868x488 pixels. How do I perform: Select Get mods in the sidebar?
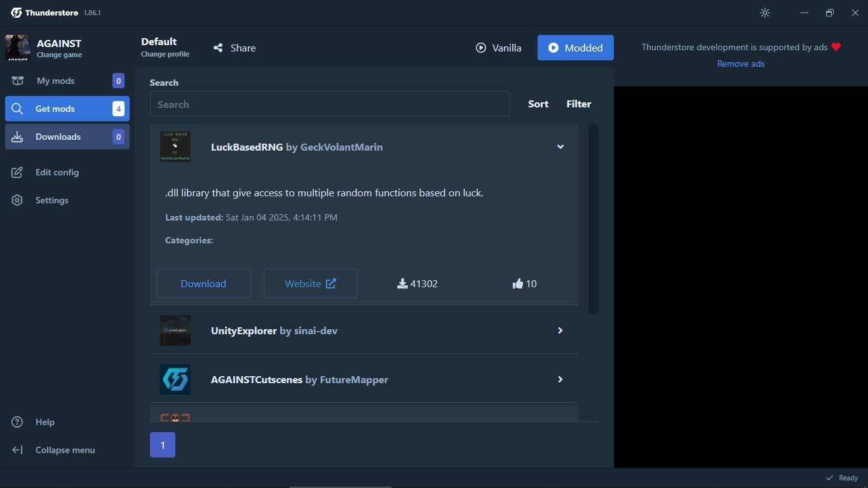coord(67,109)
